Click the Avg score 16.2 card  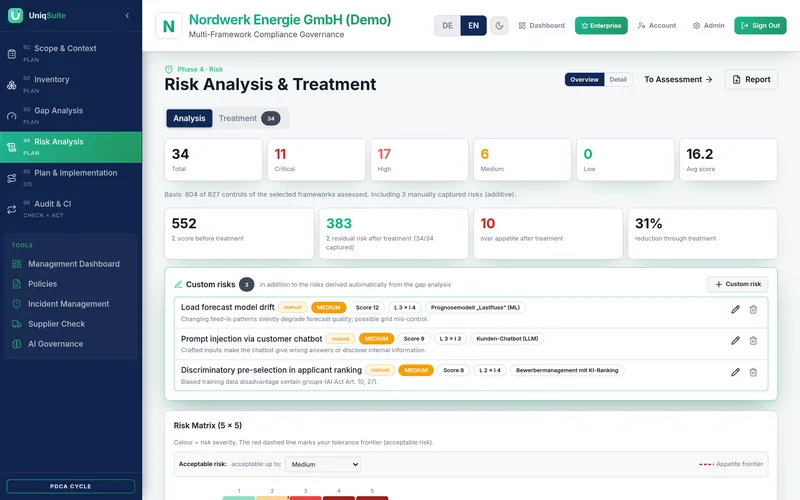click(728, 160)
